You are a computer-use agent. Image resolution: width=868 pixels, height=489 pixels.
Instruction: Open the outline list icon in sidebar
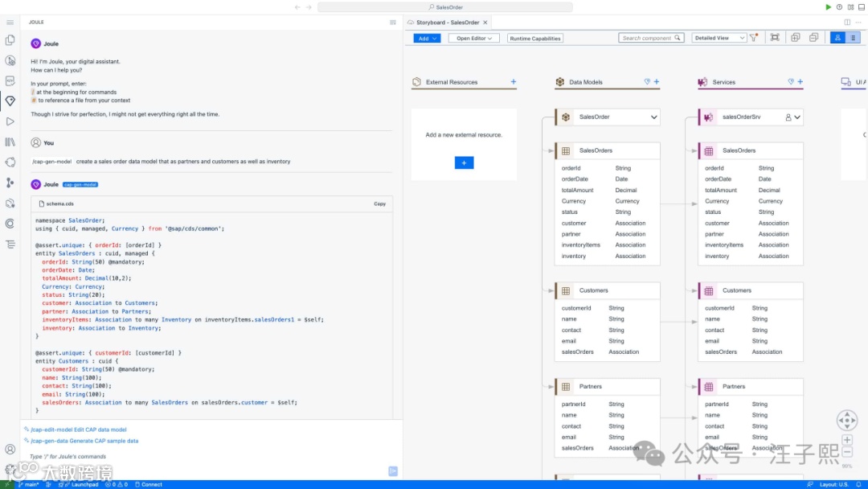[10, 244]
